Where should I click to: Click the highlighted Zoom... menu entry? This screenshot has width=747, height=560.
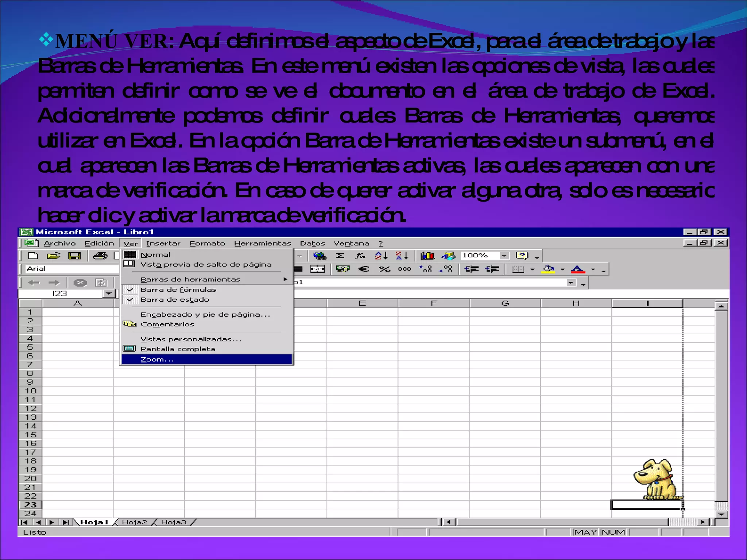(x=207, y=359)
